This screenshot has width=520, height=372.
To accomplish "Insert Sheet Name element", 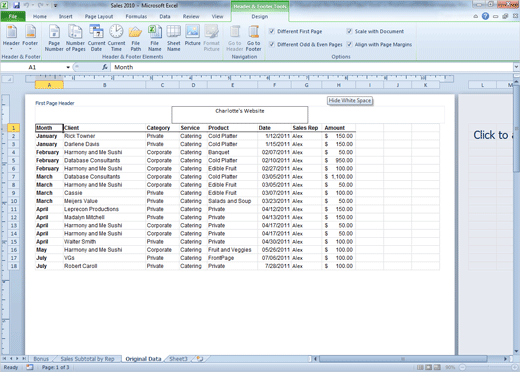I will click(174, 38).
